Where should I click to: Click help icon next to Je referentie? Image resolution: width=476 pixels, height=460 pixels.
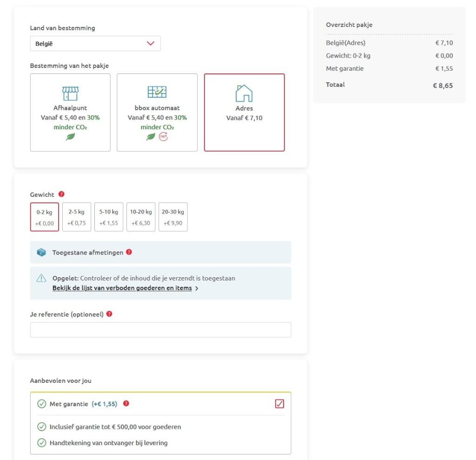pos(109,314)
